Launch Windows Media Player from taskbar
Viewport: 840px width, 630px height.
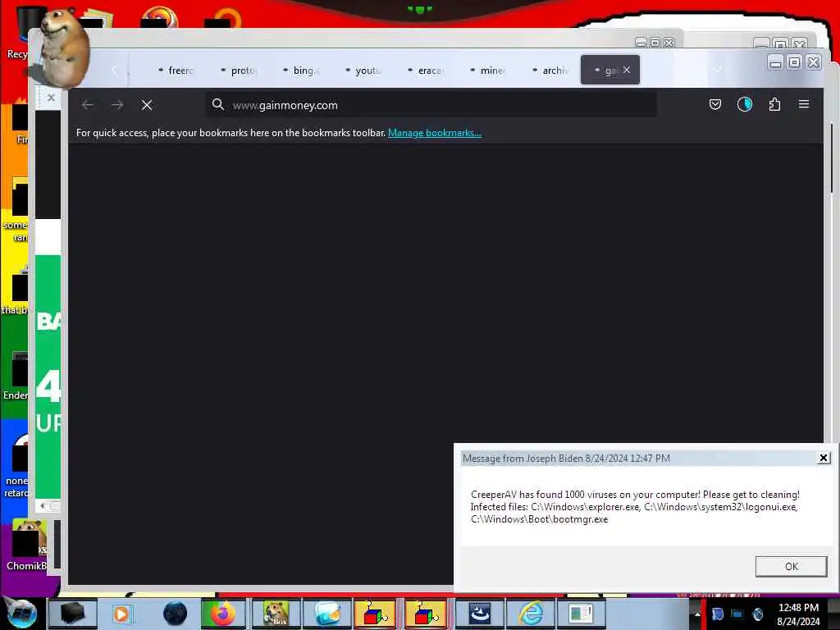point(121,614)
